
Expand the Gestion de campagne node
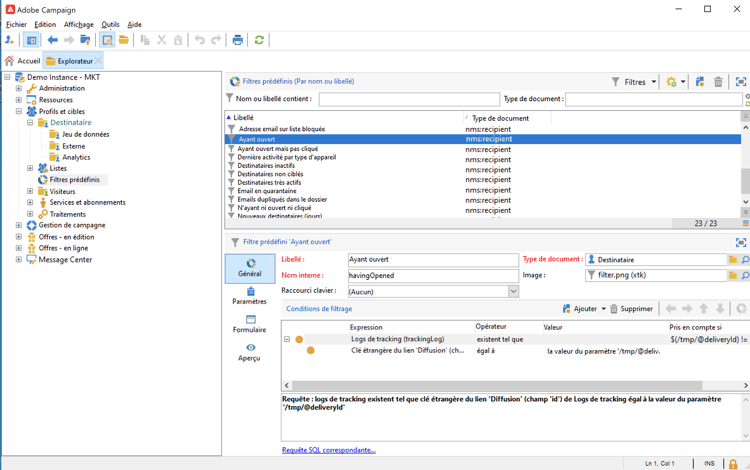pos(19,225)
